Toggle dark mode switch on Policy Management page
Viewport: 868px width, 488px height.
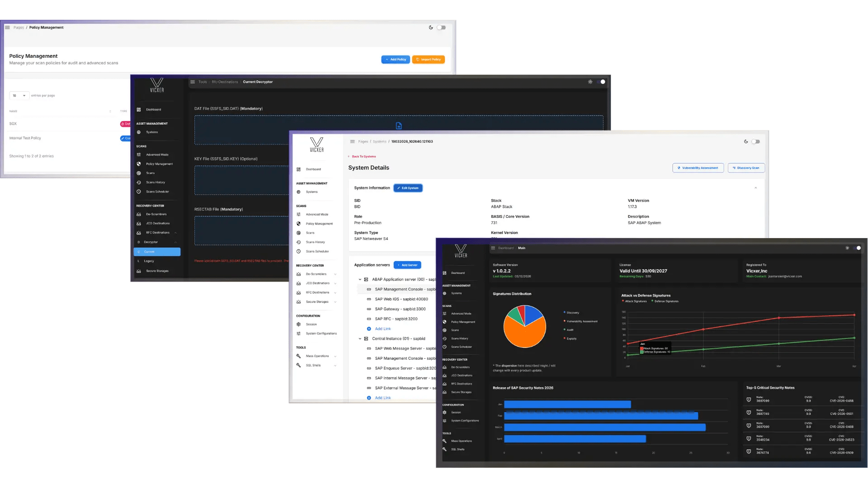(441, 28)
